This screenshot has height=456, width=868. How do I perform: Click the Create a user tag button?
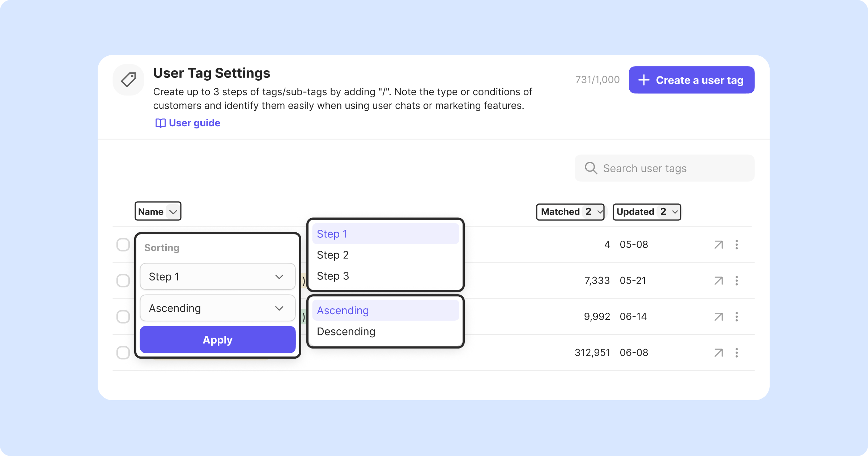coord(691,80)
